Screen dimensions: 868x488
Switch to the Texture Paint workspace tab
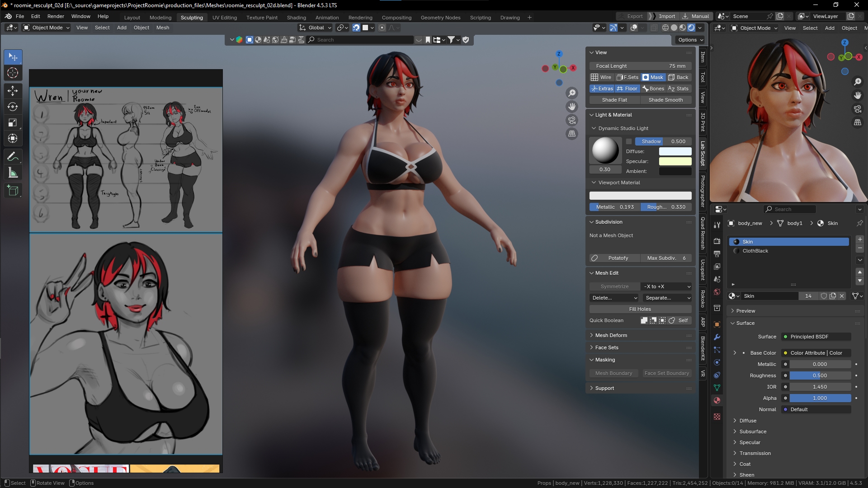262,18
